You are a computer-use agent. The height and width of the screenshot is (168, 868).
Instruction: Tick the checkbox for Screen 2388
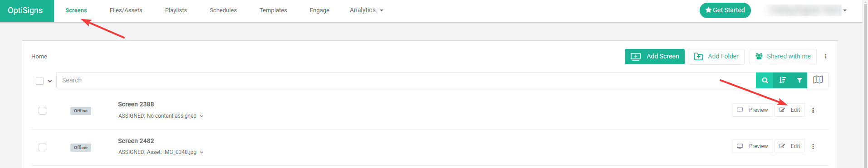(42, 110)
